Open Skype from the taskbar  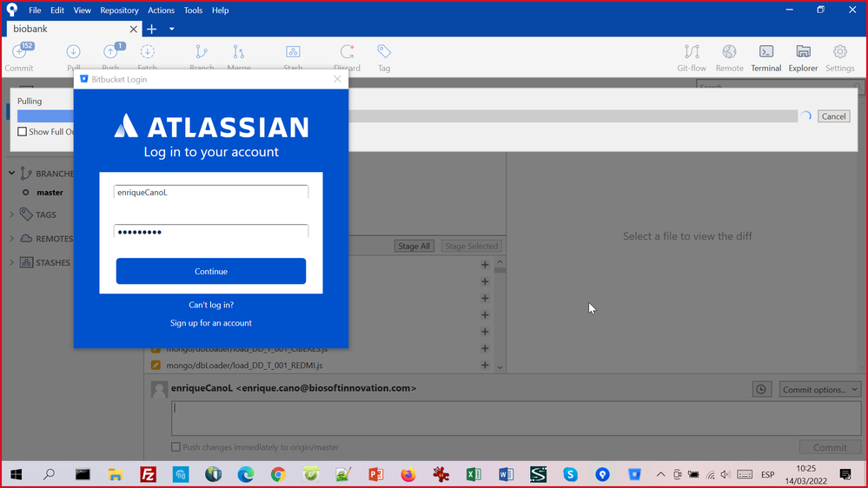pos(570,474)
